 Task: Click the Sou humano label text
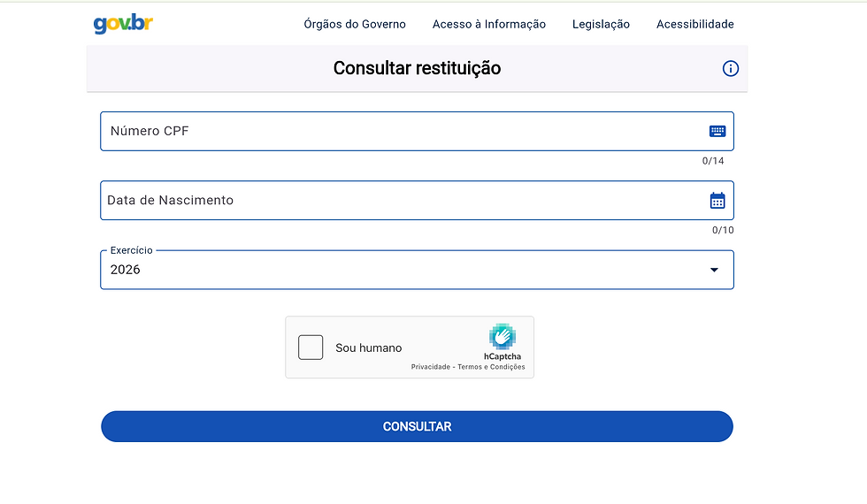(x=368, y=347)
